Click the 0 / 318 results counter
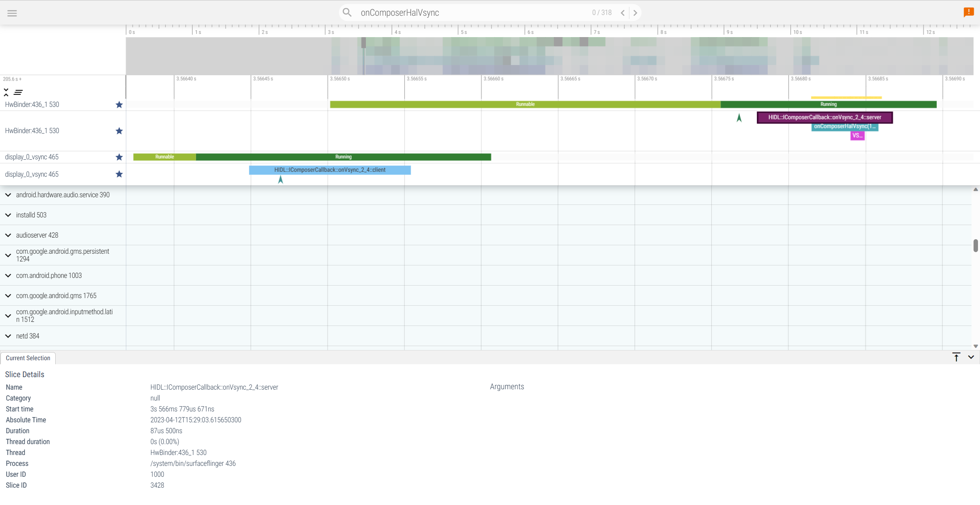Screen dimensions: 980x505 [602, 13]
